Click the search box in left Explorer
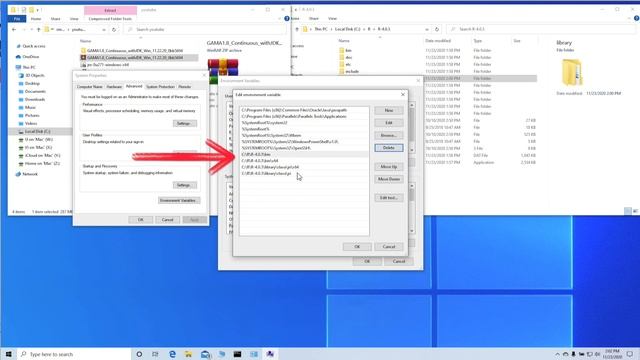 [x=204, y=29]
